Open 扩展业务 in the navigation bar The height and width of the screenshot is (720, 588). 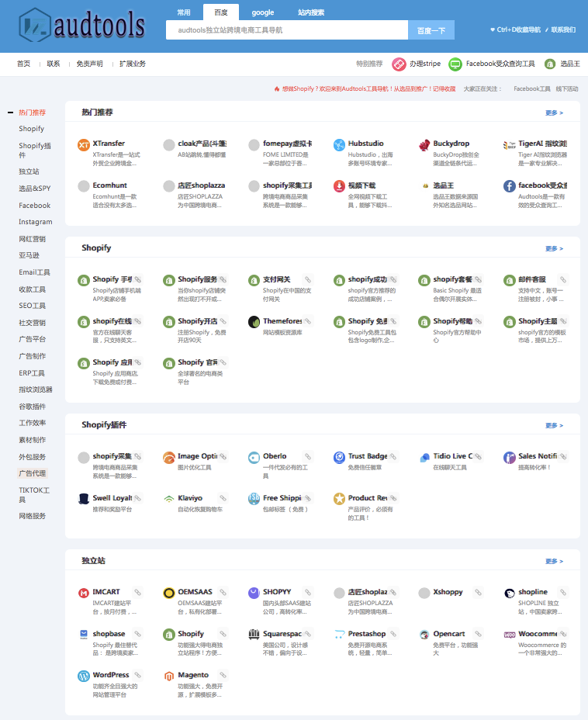click(x=133, y=64)
